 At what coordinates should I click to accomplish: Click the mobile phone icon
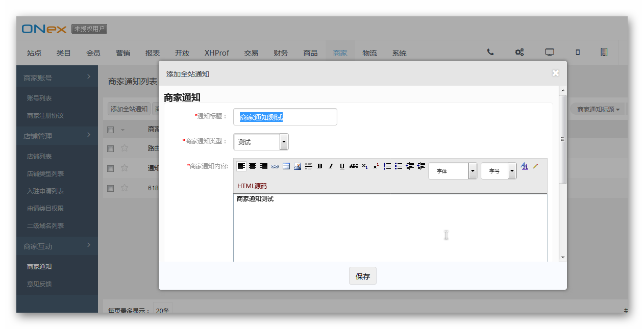578,52
